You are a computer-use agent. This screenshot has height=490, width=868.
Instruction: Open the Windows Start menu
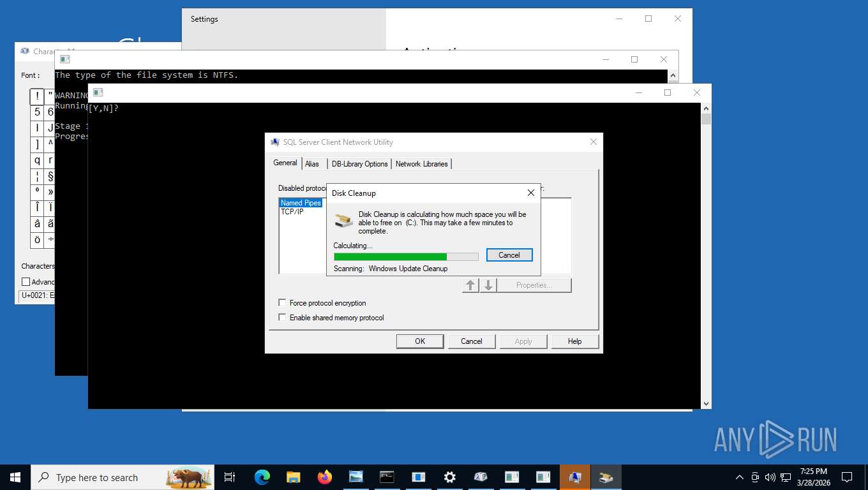pos(15,477)
